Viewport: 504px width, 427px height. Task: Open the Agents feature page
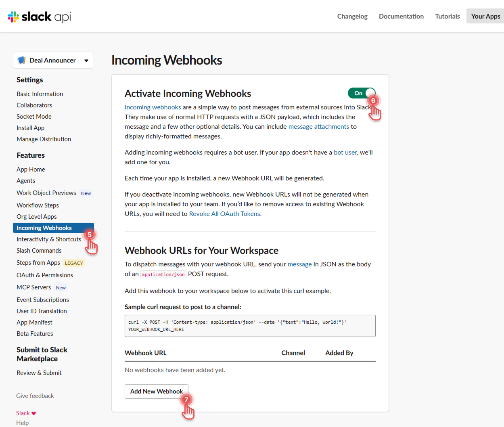(26, 180)
